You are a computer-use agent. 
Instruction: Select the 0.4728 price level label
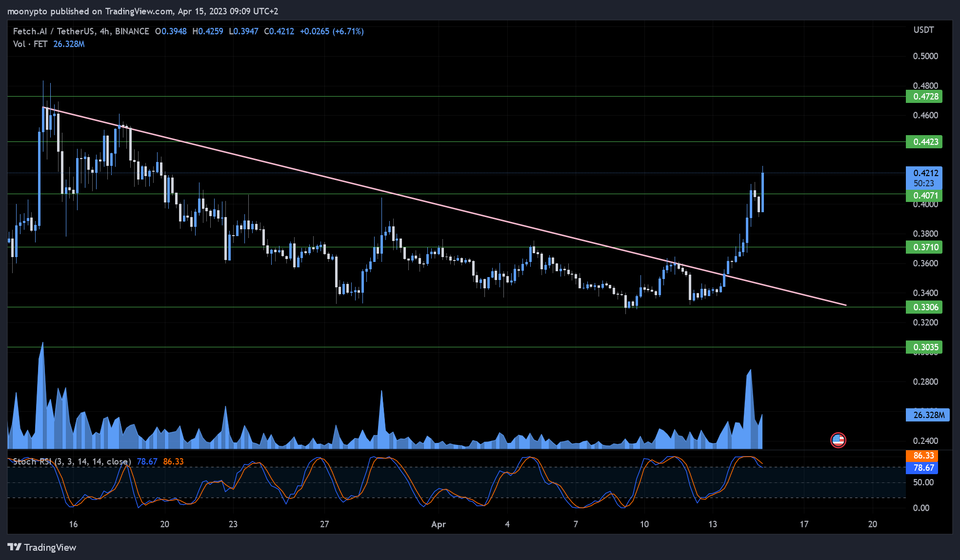[x=924, y=97]
